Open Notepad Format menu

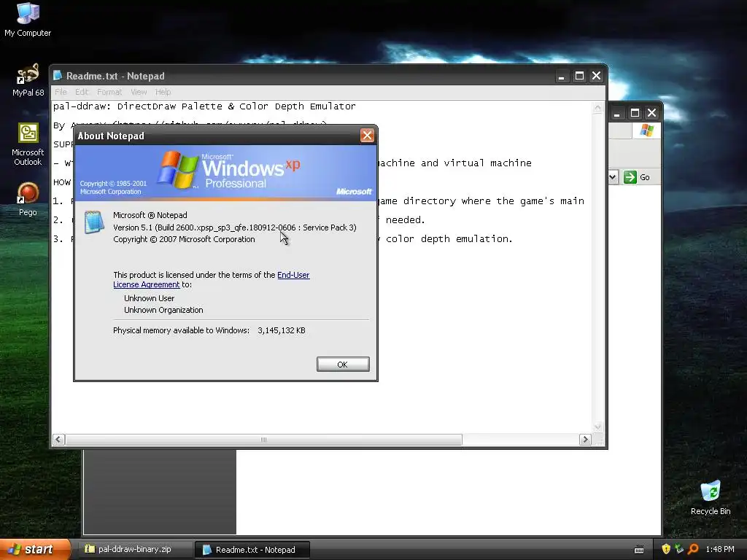click(x=109, y=92)
